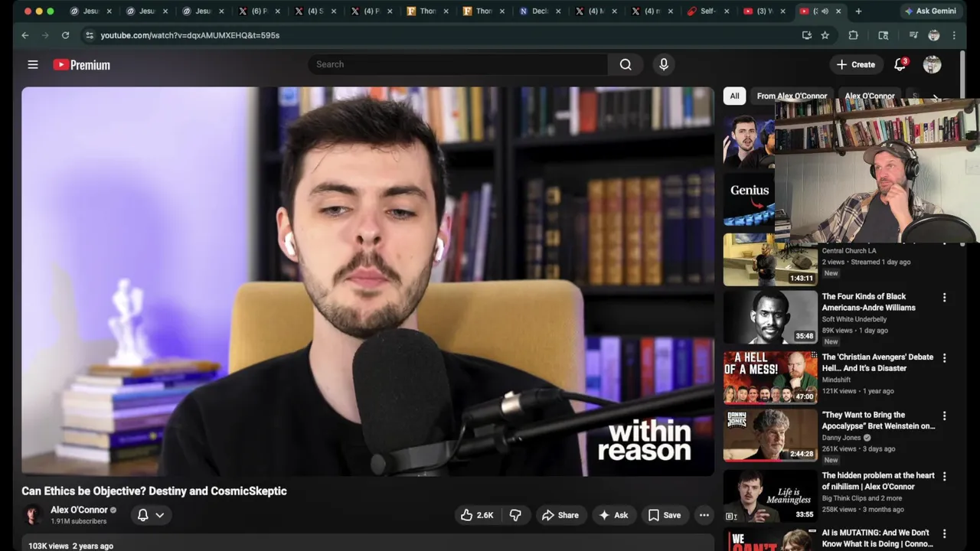Open Ask Gemini in the browser
980x551 pixels.
pos(930,11)
